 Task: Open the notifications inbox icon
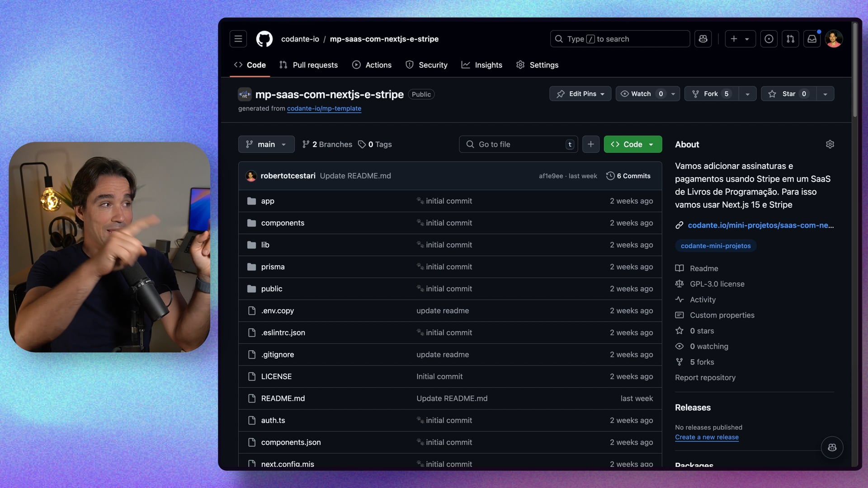(812, 39)
